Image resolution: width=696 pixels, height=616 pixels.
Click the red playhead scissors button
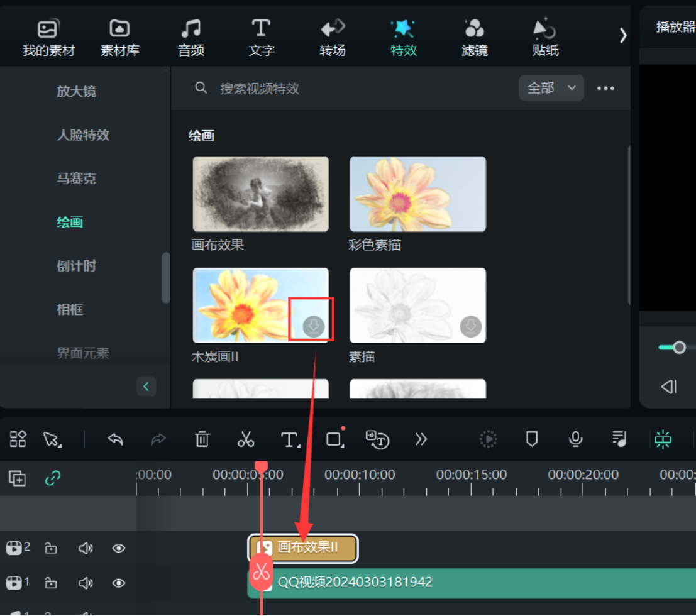coord(261,572)
